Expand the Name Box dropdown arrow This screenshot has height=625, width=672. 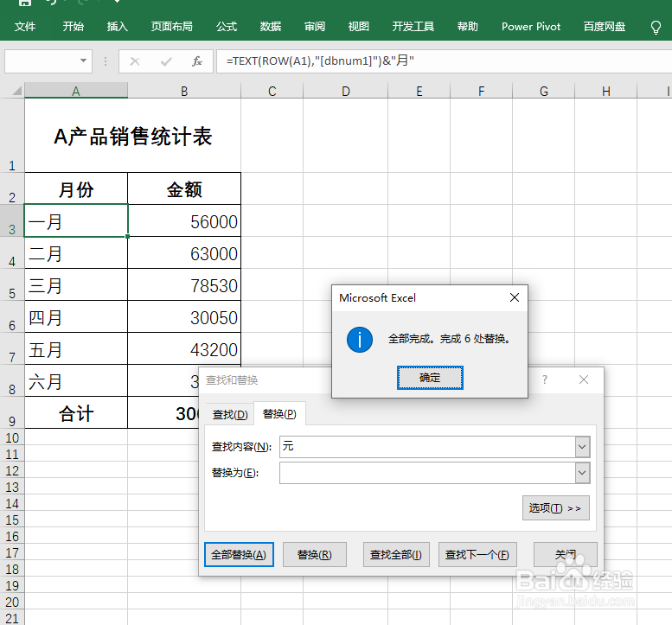pyautogui.click(x=83, y=61)
